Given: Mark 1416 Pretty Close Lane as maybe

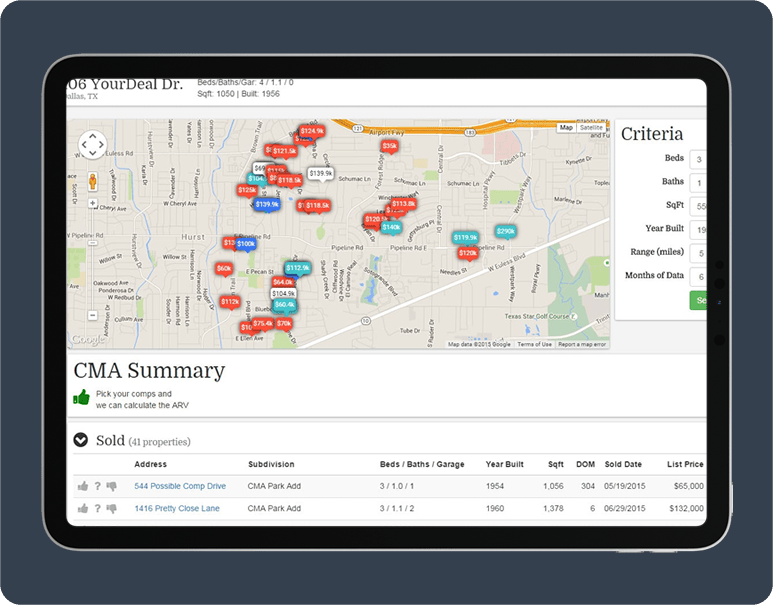Looking at the screenshot, I should 97,509.
